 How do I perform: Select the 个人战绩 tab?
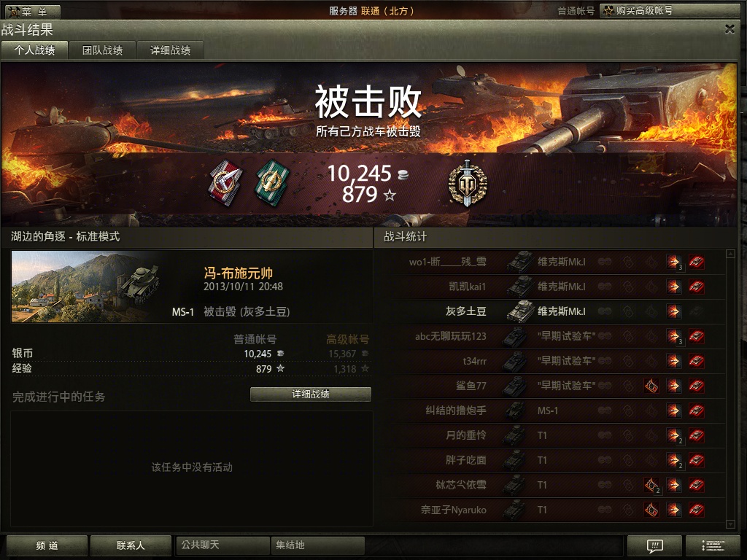pyautogui.click(x=35, y=50)
